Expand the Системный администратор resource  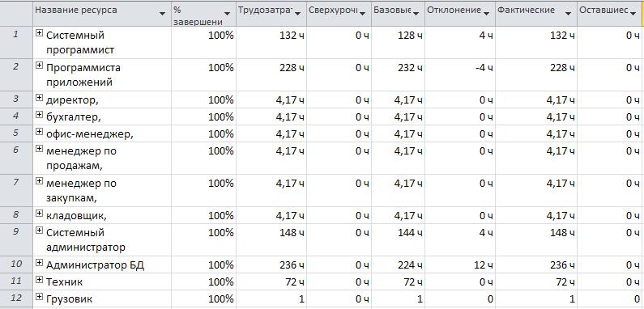(39, 231)
